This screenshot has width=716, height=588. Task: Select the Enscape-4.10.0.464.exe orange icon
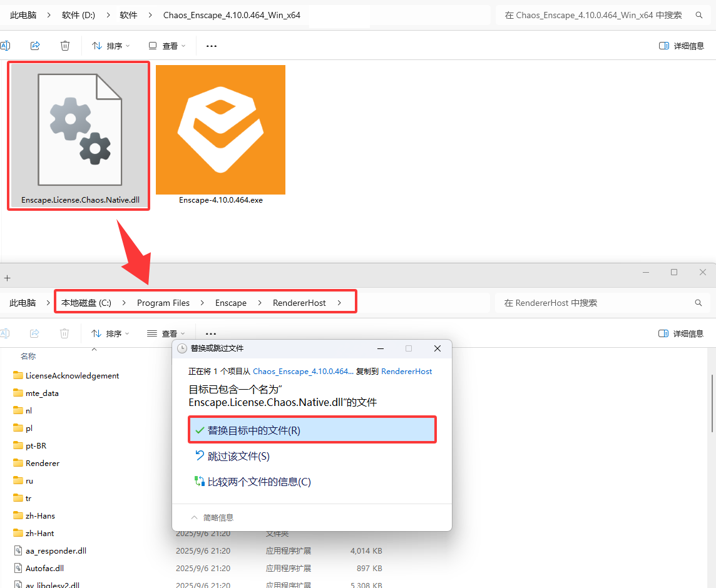pos(220,129)
